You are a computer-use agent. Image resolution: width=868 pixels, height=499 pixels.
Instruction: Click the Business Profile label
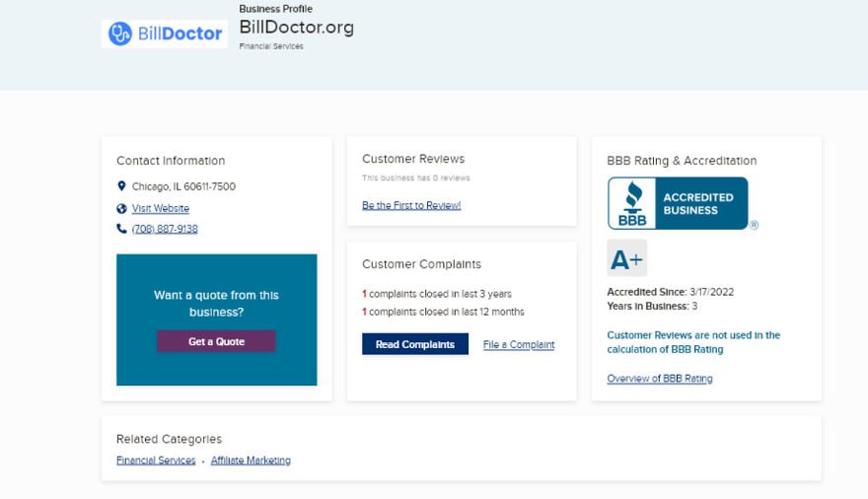tap(275, 9)
